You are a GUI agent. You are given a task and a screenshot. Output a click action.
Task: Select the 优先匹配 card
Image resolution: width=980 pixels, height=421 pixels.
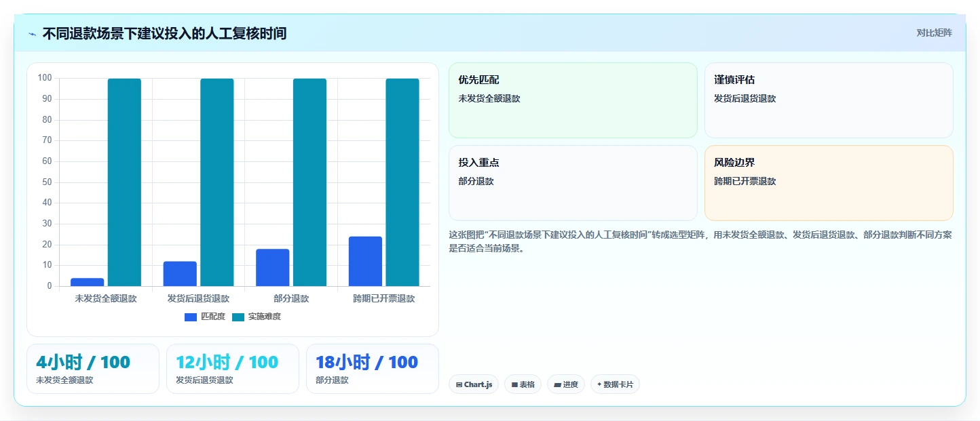click(x=573, y=100)
